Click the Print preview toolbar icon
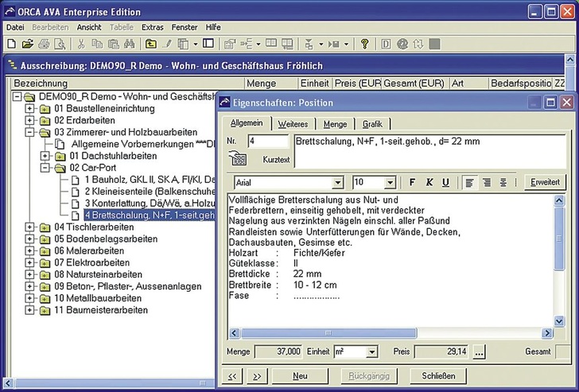The image size is (579, 392). tap(60, 44)
